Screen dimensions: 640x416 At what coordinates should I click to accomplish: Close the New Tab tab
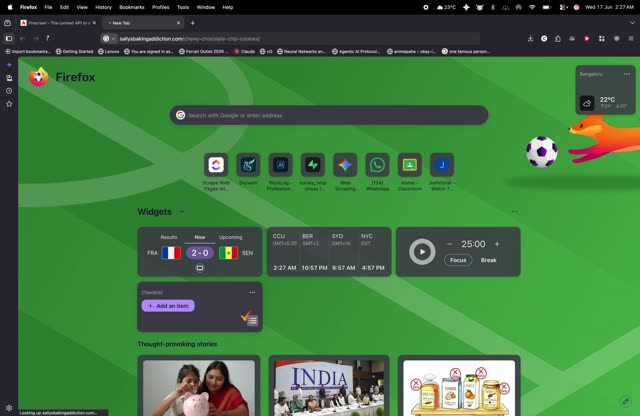click(x=178, y=23)
